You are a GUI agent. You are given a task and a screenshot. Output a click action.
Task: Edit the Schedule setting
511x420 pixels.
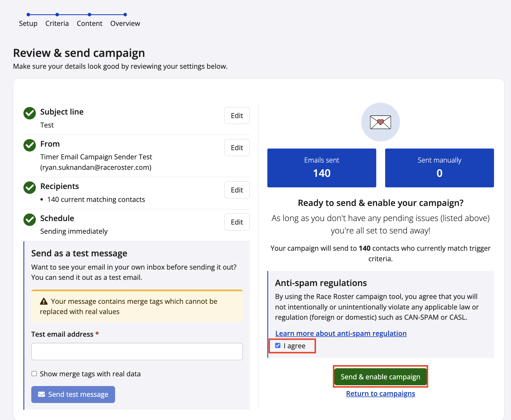tap(237, 222)
